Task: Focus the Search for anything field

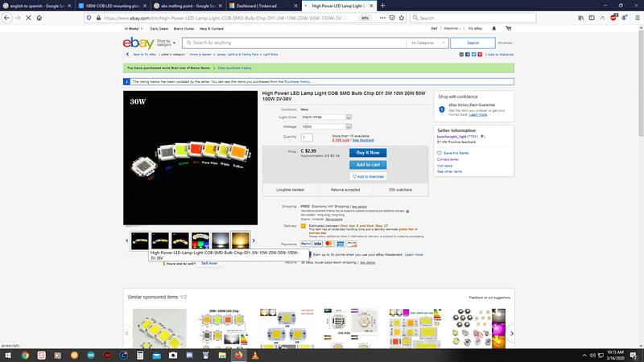Action: click(294, 43)
